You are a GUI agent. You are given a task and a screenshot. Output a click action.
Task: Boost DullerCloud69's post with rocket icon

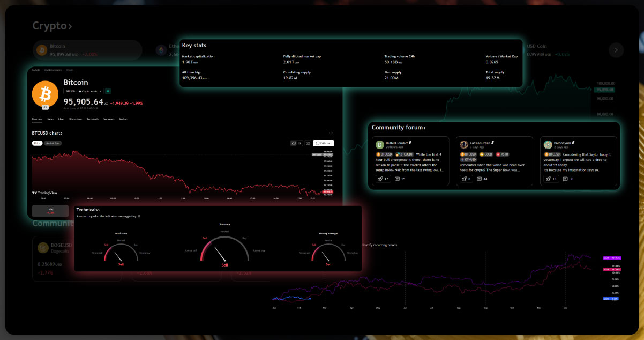point(383,179)
